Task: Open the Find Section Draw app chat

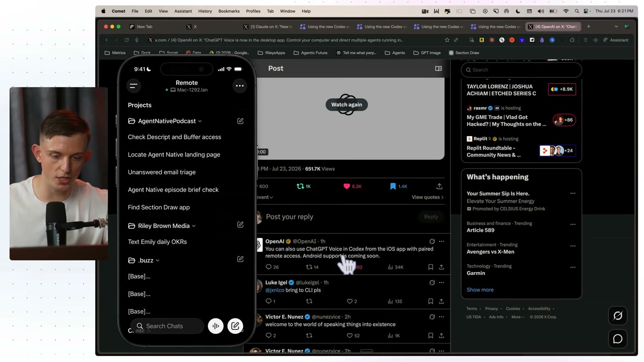Action: pos(159,207)
